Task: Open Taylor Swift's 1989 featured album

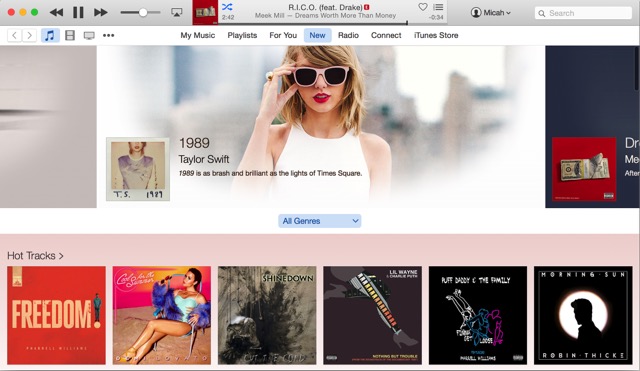Action: 138,169
